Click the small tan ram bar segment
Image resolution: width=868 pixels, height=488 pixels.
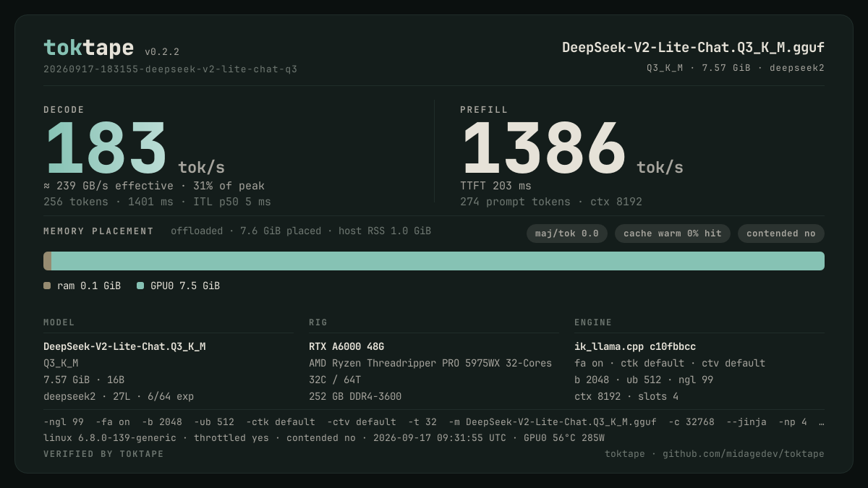[47, 261]
